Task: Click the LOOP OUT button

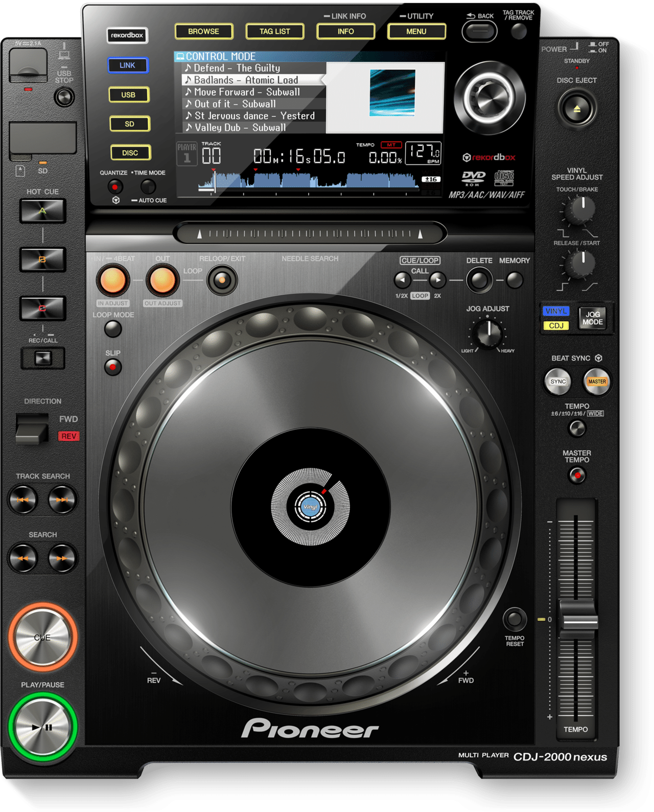Action: 162,280
